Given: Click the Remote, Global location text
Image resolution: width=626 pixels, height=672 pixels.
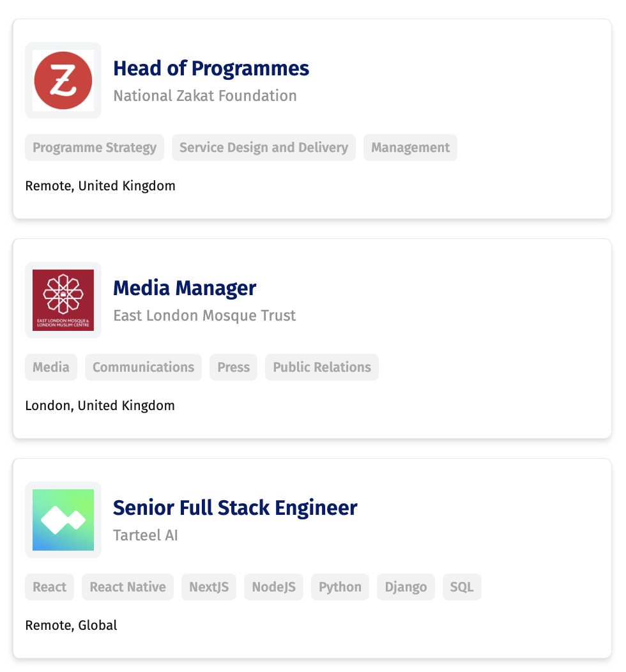Looking at the screenshot, I should (x=71, y=625).
